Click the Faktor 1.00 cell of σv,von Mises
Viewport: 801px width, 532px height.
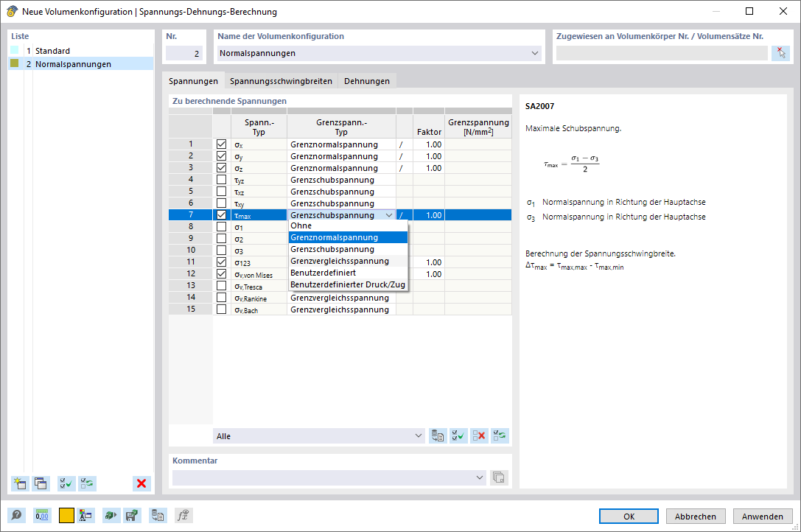(429, 273)
